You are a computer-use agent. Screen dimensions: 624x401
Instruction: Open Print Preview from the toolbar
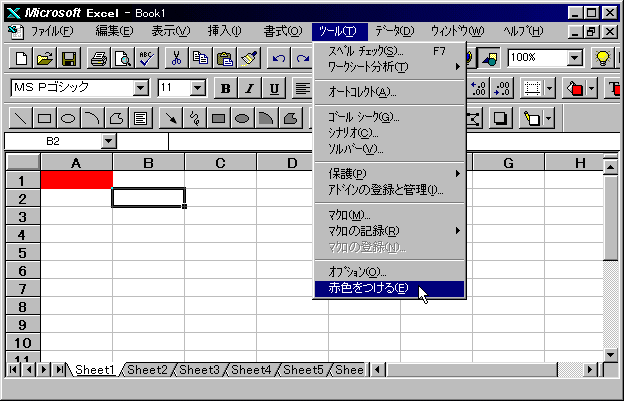(122, 59)
